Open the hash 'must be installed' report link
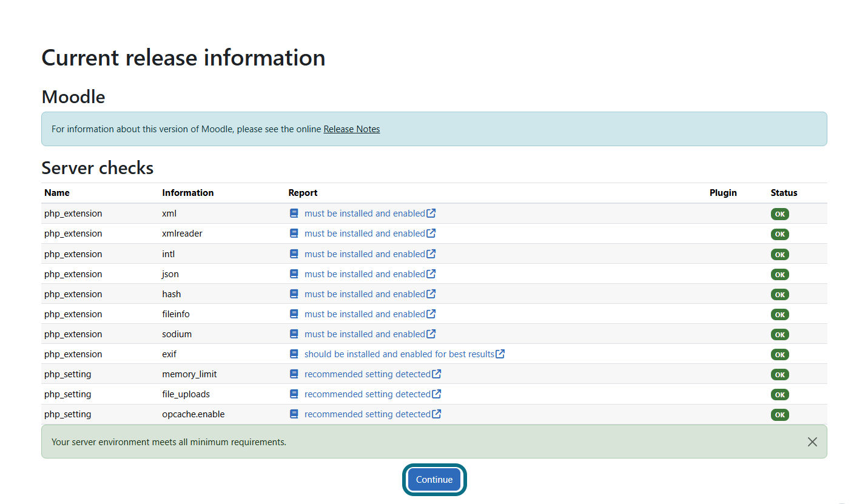The image size is (868, 504). 365,294
